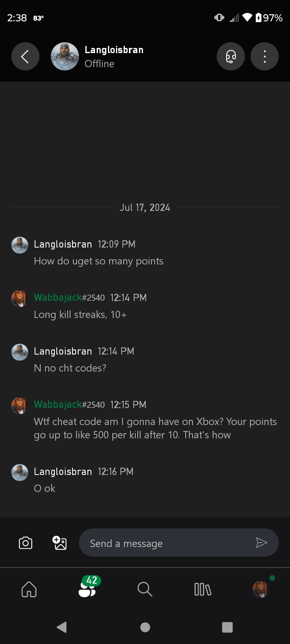Viewport: 290px width, 644px height.
Task: Start a party with the headset icon
Action: [x=230, y=56]
